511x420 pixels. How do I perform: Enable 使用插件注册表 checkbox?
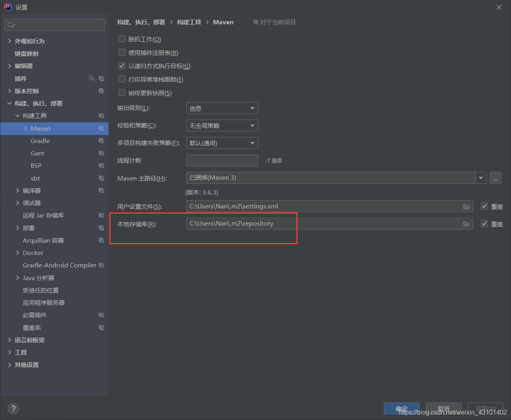point(122,52)
